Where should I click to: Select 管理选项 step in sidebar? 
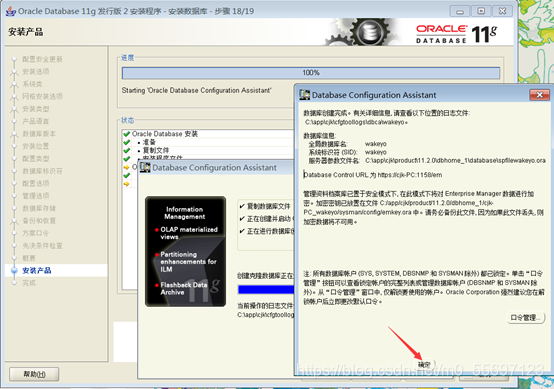pyautogui.click(x=36, y=196)
